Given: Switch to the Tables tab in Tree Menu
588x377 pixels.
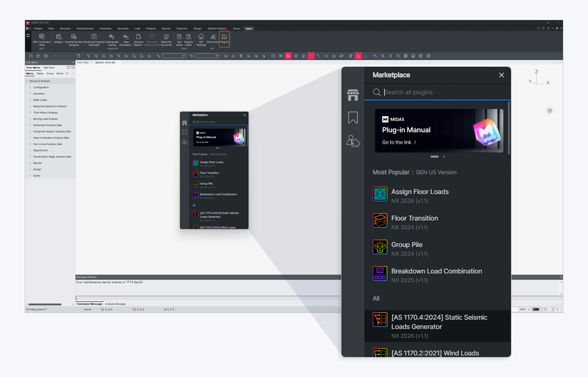Looking at the screenshot, I should [40, 73].
